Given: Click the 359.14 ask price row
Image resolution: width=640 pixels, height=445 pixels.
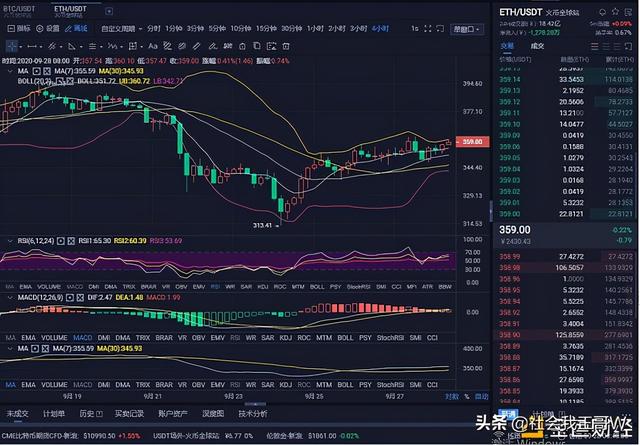Looking at the screenshot, I should [566, 79].
